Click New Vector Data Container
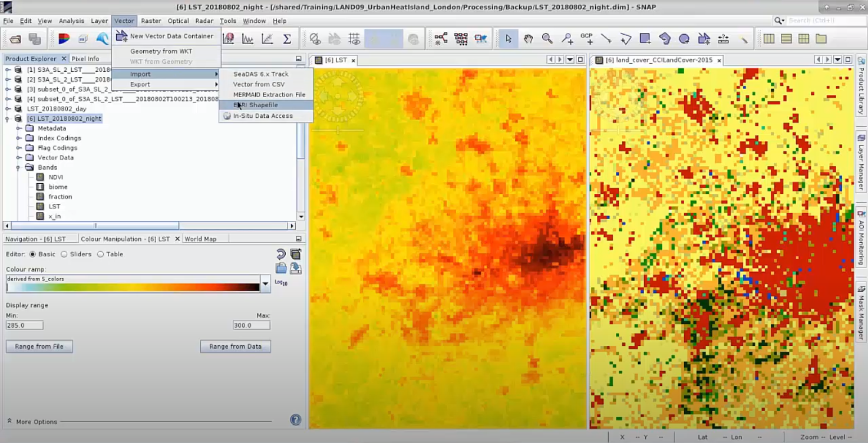The image size is (868, 443). [x=166, y=36]
